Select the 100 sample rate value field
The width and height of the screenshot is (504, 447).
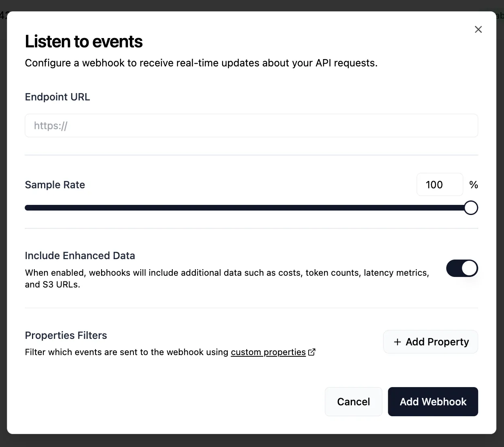coord(439,185)
